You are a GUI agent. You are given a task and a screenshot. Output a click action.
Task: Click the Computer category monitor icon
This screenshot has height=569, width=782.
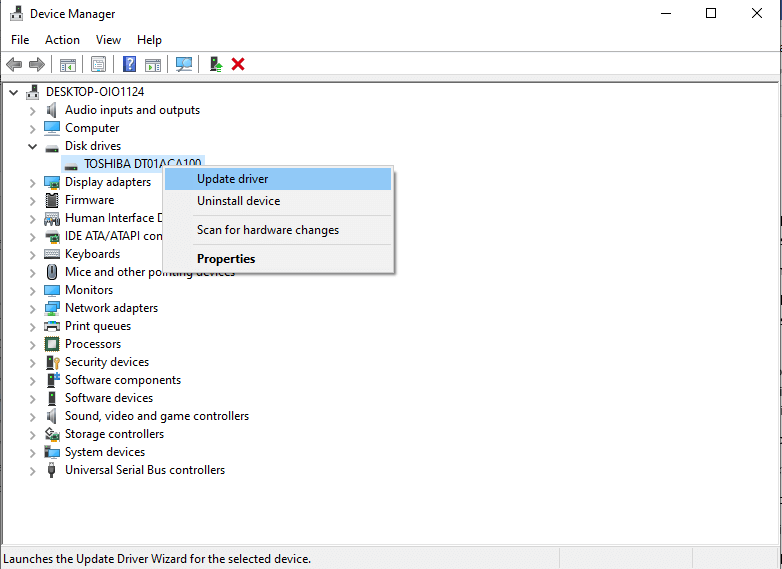click(52, 128)
